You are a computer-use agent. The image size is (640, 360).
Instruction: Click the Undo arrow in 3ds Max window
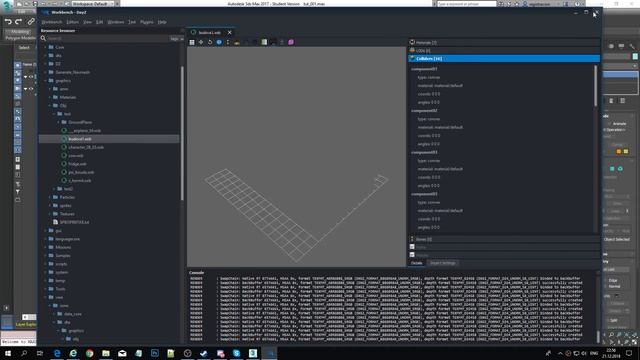(x=8, y=22)
